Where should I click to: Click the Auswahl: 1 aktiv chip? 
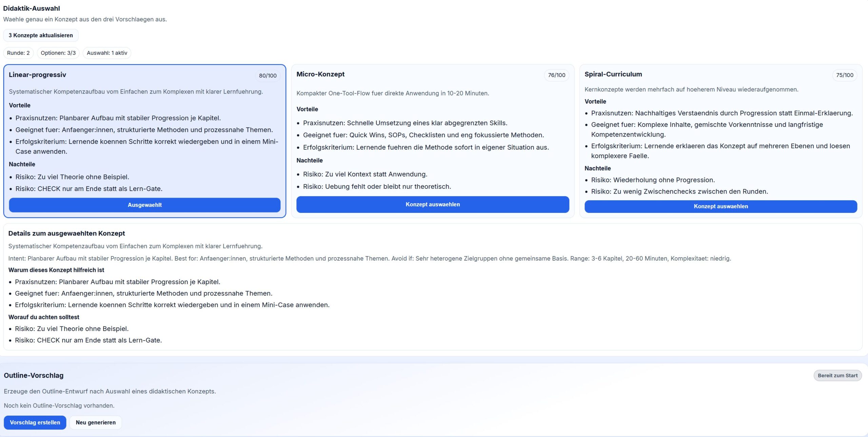point(107,53)
